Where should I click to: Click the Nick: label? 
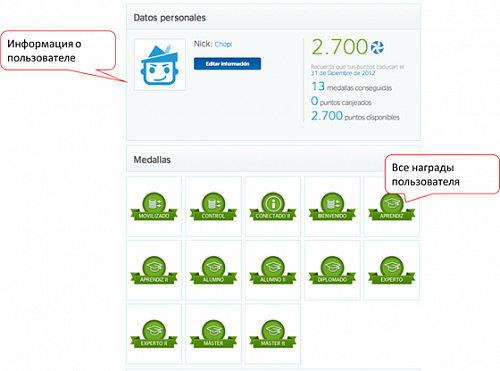click(x=203, y=44)
